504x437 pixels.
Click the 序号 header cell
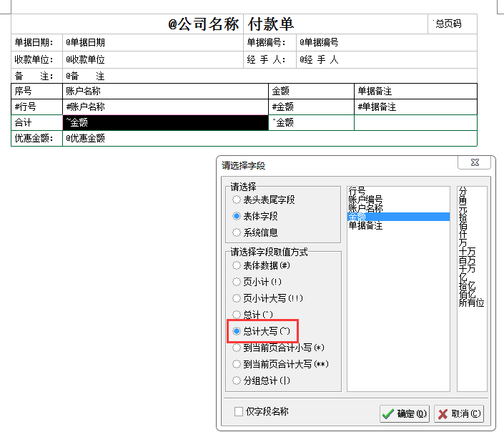click(36, 91)
